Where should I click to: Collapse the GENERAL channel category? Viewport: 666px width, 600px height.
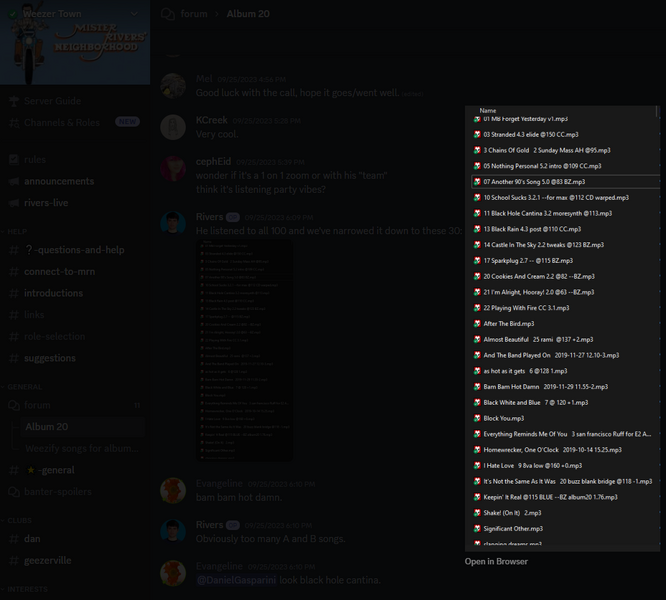tap(21, 387)
